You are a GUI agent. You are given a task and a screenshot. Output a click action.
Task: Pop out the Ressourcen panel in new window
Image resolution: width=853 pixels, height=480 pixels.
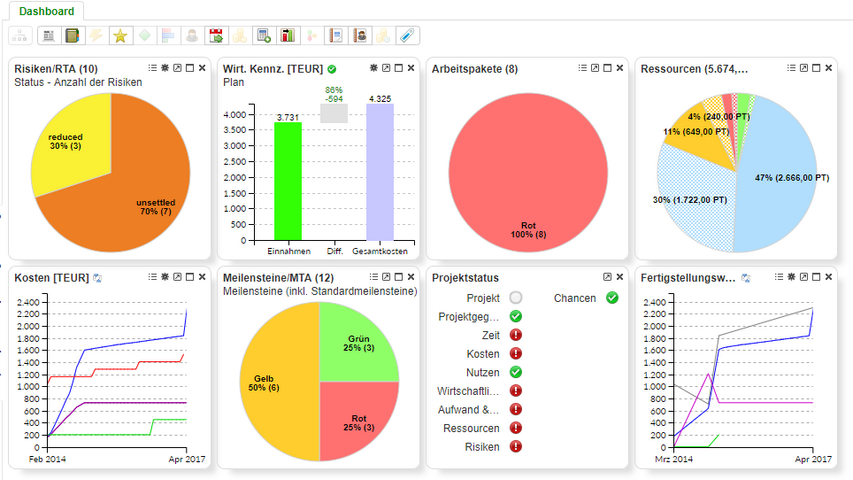coord(804,68)
